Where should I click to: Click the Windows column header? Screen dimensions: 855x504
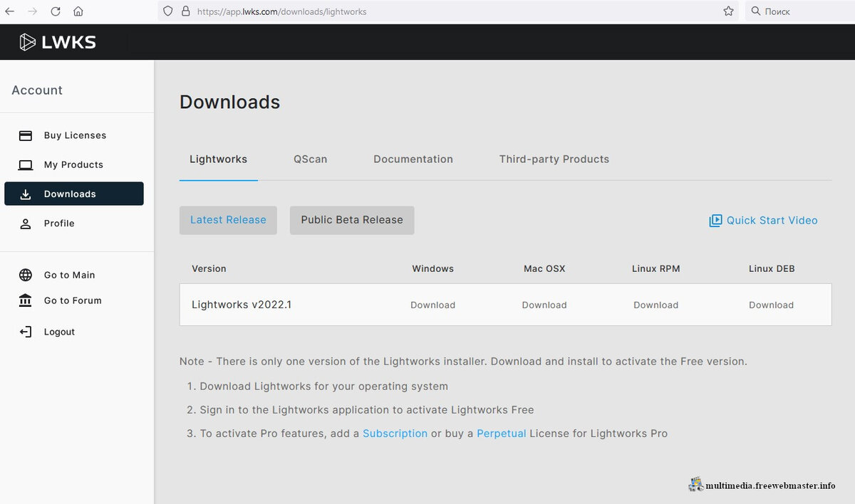click(432, 268)
